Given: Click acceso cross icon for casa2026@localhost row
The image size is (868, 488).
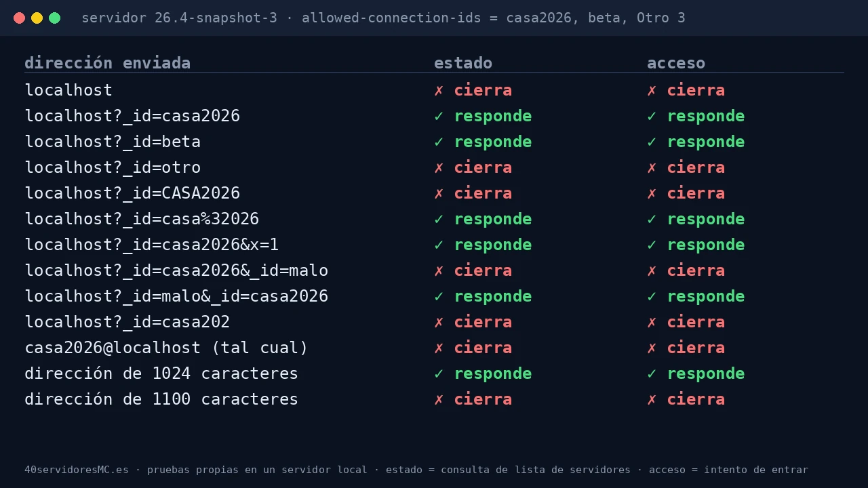Looking at the screenshot, I should click(x=652, y=348).
